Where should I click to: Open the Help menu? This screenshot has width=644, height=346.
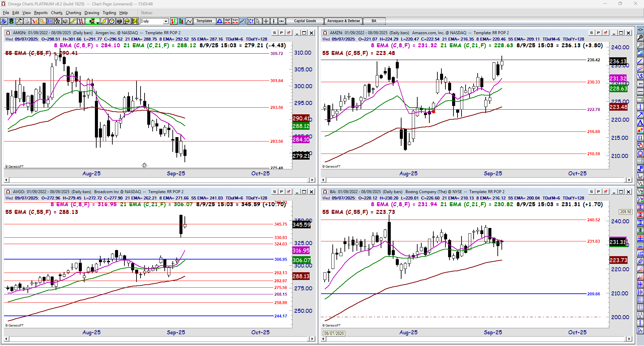[123, 13]
